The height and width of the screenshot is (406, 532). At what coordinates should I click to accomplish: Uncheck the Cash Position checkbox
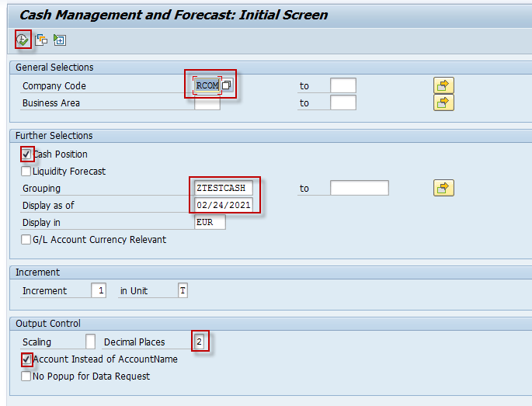[26, 154]
